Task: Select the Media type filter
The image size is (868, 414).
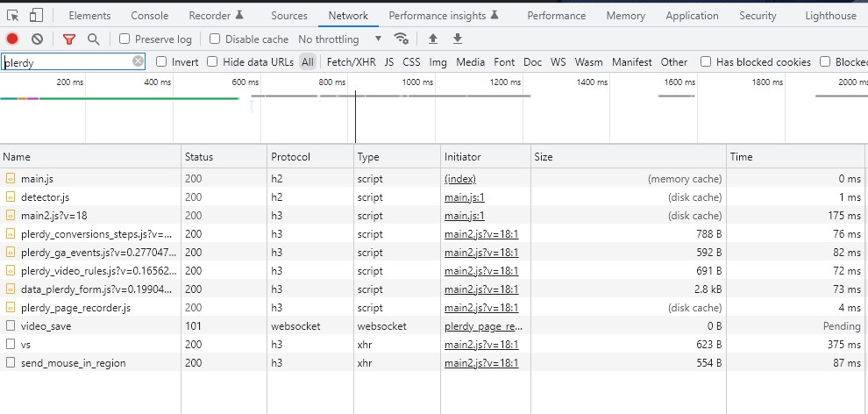Action: pyautogui.click(x=471, y=62)
